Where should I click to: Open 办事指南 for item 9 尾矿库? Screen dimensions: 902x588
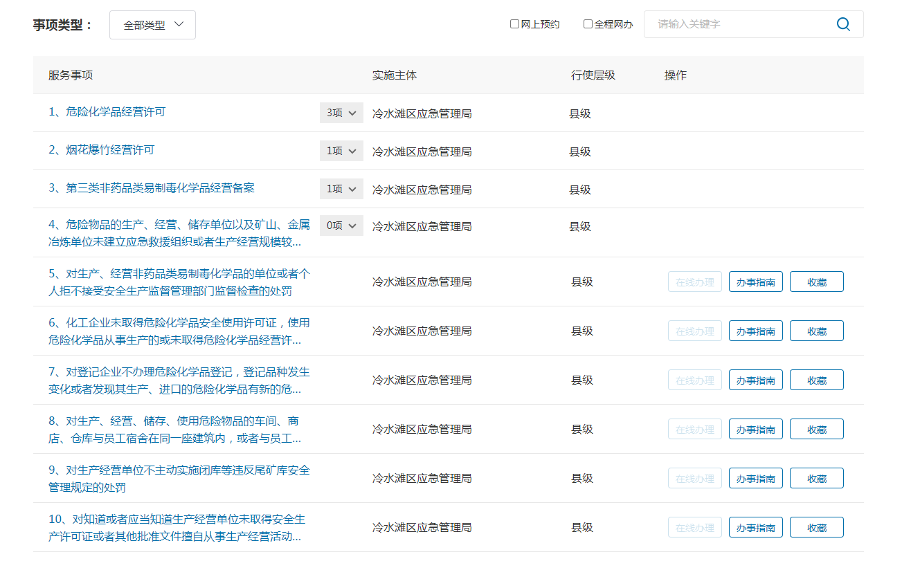[x=755, y=479]
